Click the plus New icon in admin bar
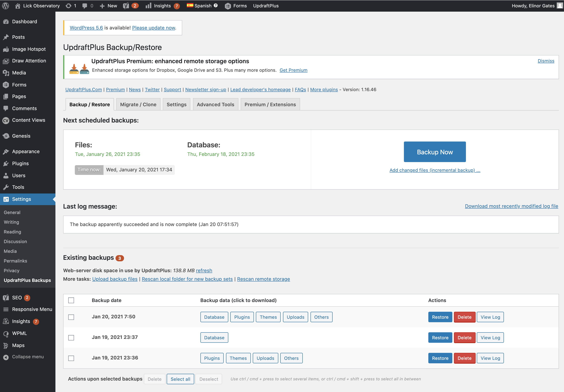564x392 pixels. point(102,6)
